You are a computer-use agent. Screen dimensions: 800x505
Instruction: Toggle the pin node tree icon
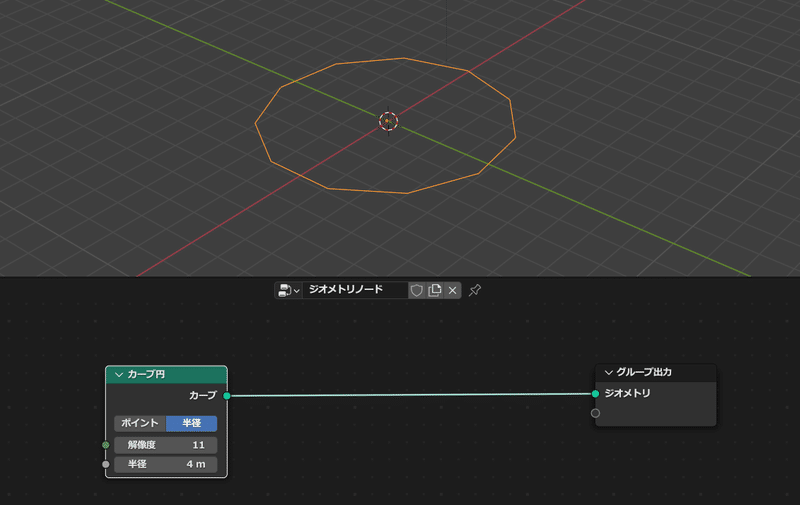tap(475, 290)
